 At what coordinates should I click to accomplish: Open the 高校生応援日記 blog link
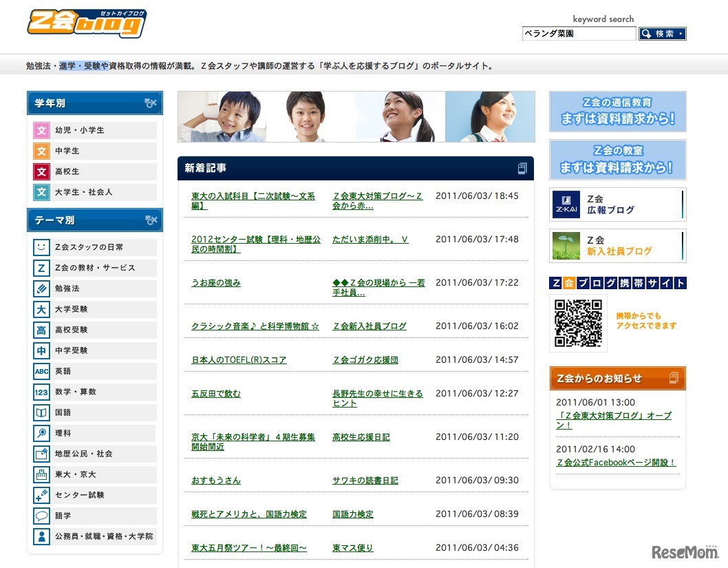click(361, 437)
